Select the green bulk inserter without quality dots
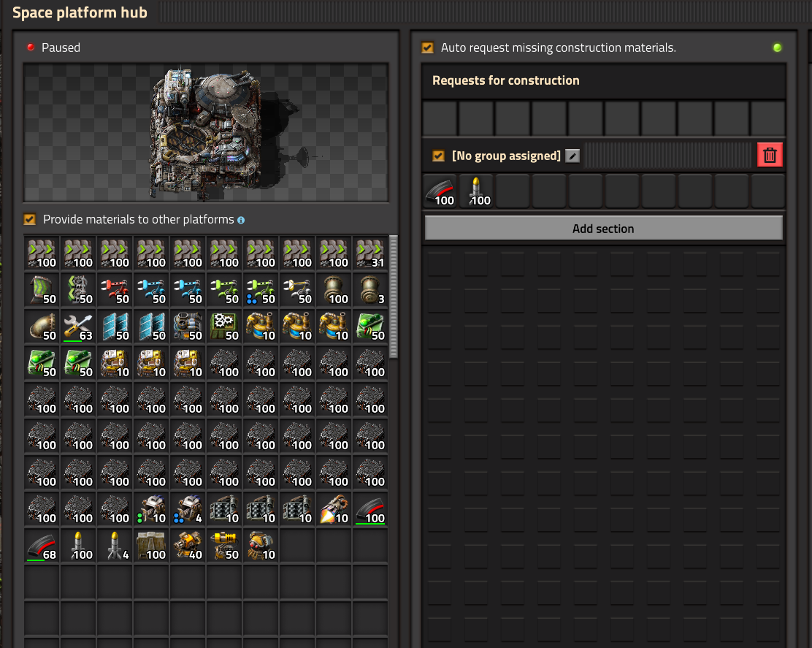This screenshot has height=648, width=812. pyautogui.click(x=225, y=290)
